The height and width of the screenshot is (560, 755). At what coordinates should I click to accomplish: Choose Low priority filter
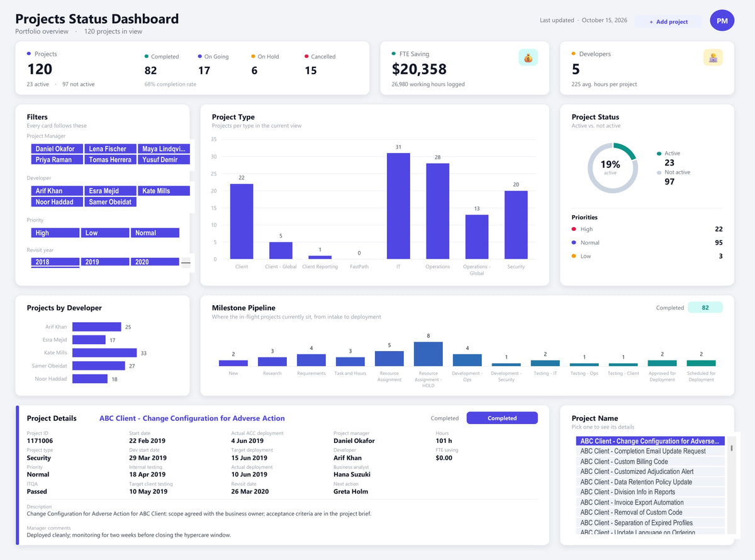(105, 233)
